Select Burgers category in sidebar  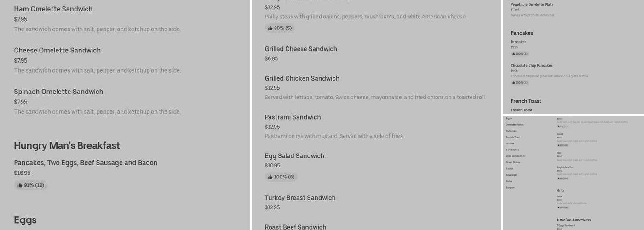(510, 188)
